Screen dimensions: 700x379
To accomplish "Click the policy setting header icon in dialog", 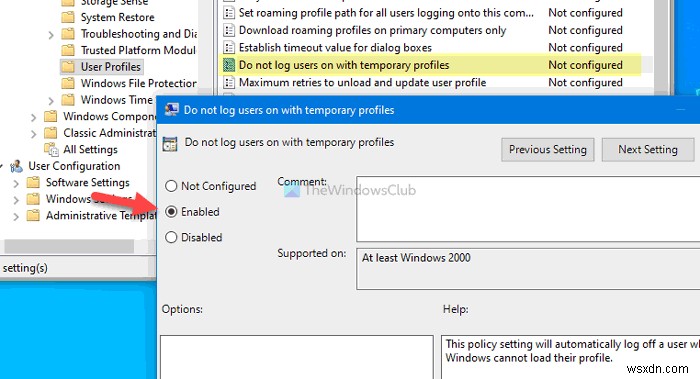I will pyautogui.click(x=170, y=144).
